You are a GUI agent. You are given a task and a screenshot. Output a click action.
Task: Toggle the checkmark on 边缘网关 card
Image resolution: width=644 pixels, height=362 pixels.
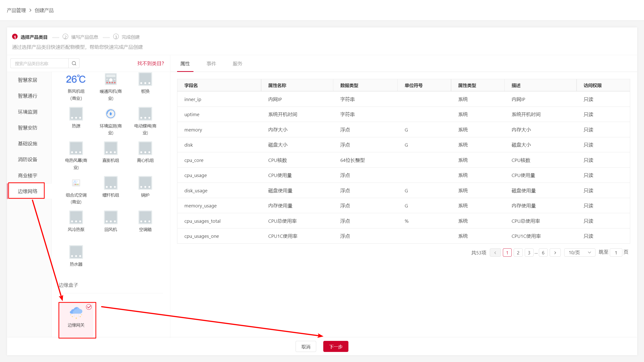coord(89,307)
